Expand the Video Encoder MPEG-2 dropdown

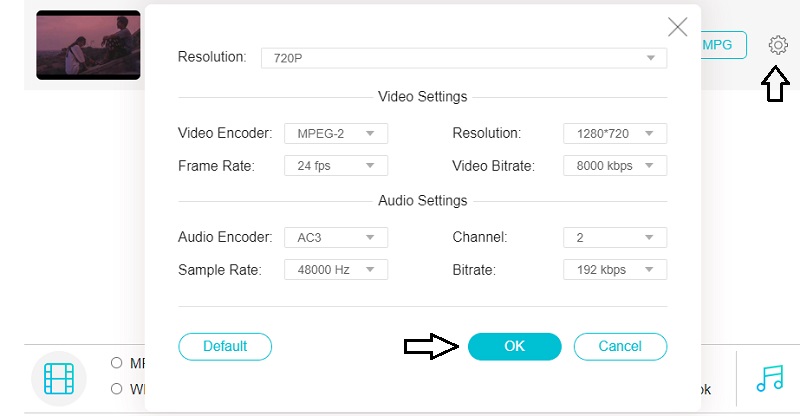pyautogui.click(x=335, y=133)
